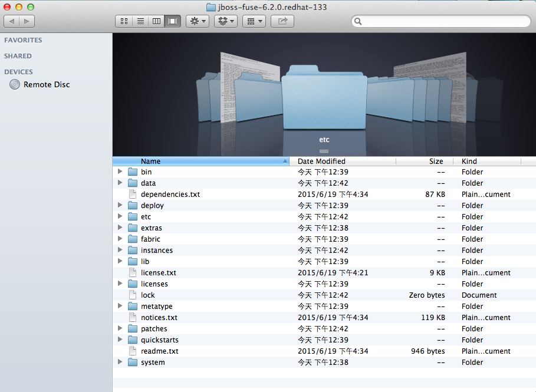
Task: Select the quickstarts row name
Action: (x=160, y=340)
